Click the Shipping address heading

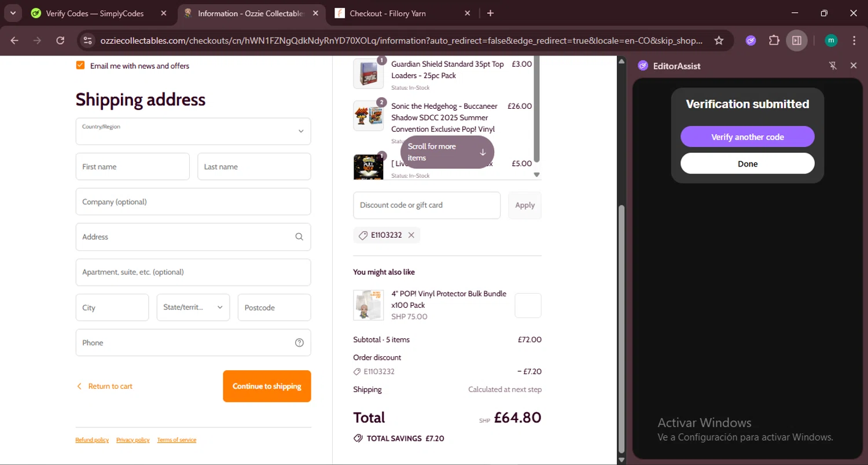point(141,99)
